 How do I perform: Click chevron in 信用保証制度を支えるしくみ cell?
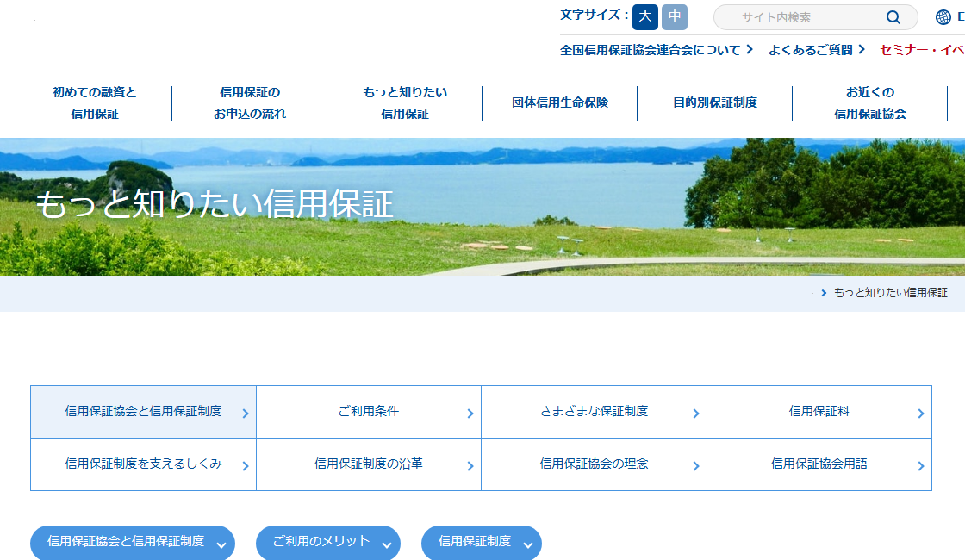click(x=245, y=466)
